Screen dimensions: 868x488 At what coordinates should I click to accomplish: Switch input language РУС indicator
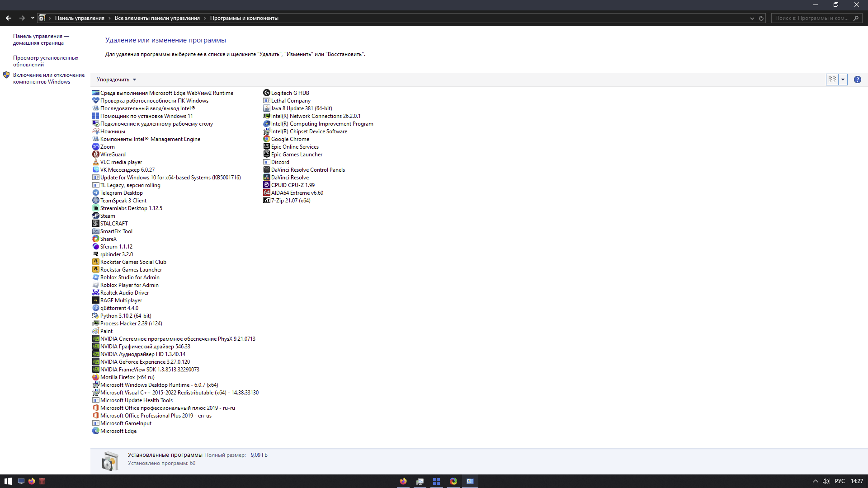tap(840, 481)
